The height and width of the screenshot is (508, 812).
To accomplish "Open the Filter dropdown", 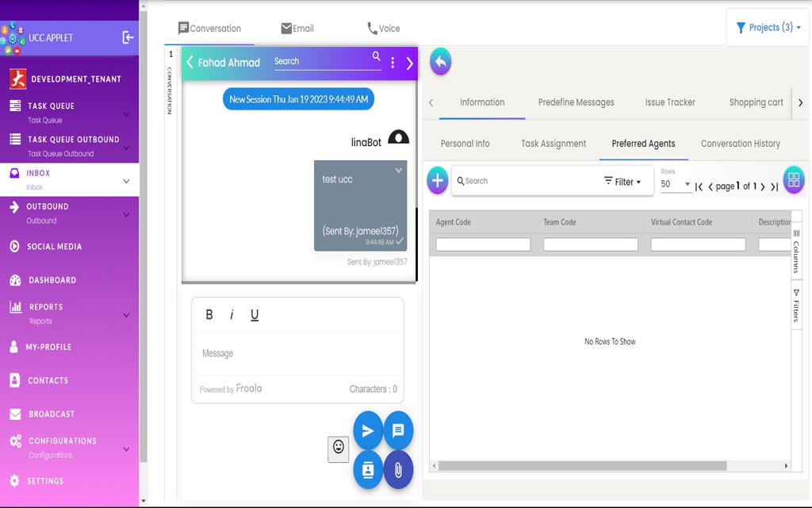I will tap(622, 182).
